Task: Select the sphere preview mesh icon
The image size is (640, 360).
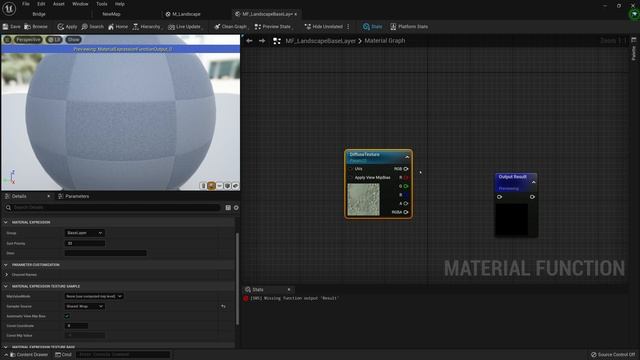Action: [x=211, y=186]
